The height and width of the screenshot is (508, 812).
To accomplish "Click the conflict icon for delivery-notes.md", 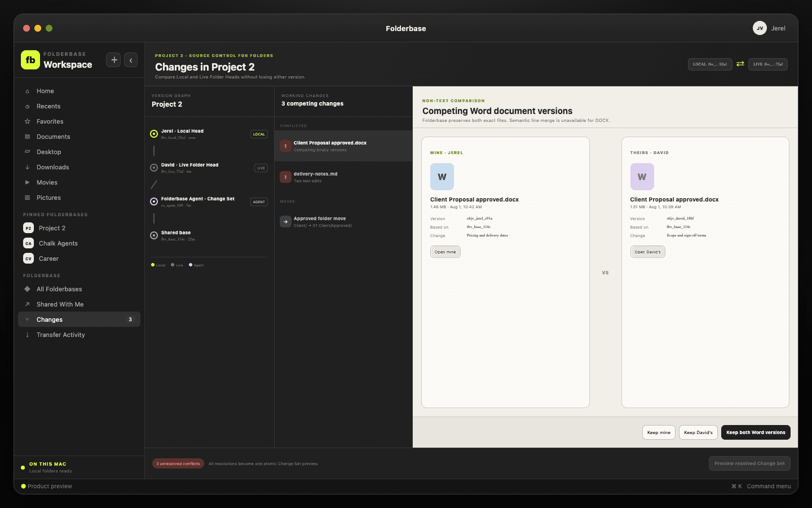I will pyautogui.click(x=285, y=177).
